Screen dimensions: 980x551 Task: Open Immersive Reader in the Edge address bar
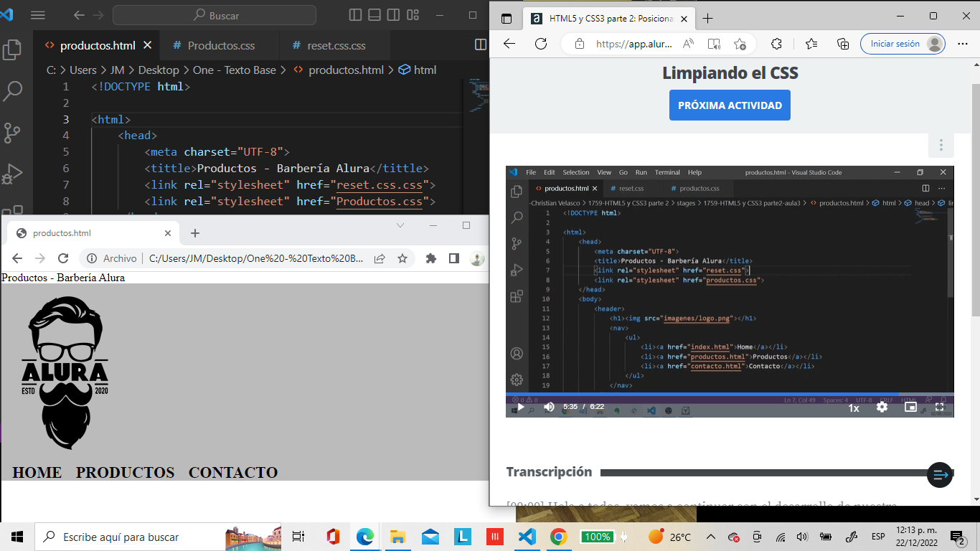tap(714, 44)
